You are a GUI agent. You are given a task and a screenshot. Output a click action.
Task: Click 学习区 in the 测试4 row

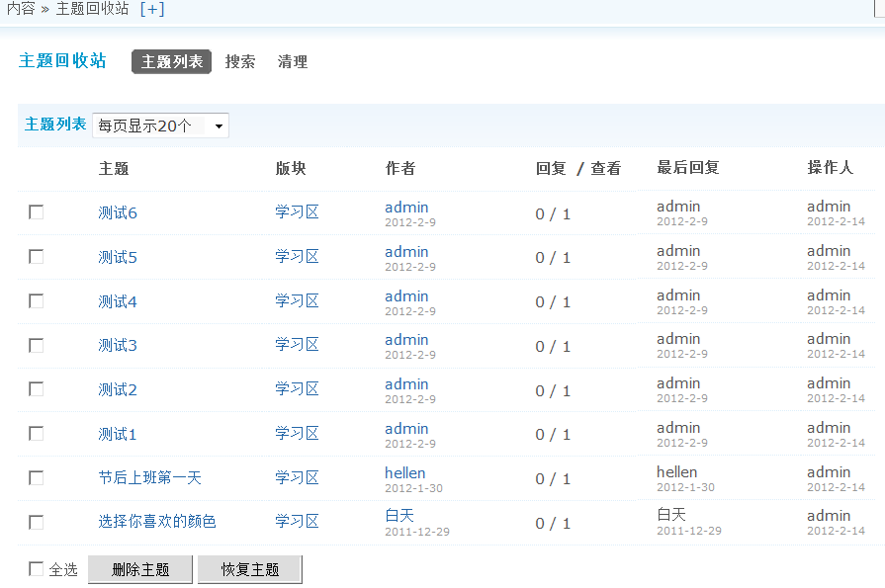pos(297,300)
